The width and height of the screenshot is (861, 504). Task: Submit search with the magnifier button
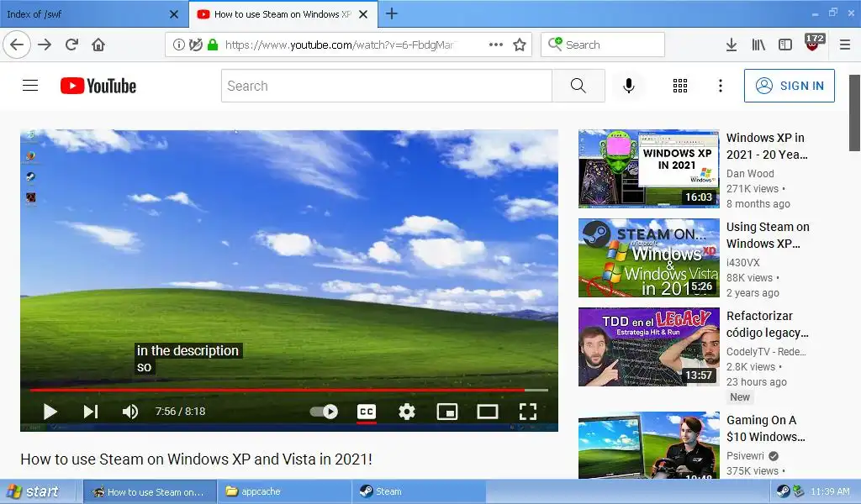[578, 86]
